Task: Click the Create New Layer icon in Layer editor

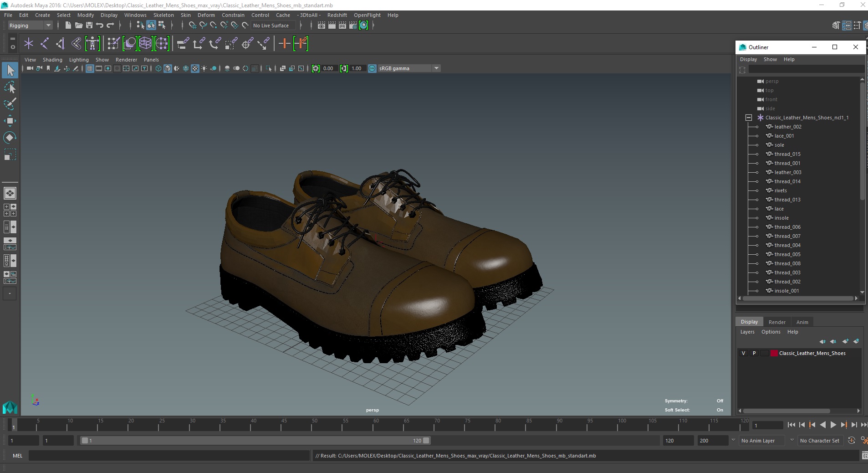Action: (x=845, y=341)
